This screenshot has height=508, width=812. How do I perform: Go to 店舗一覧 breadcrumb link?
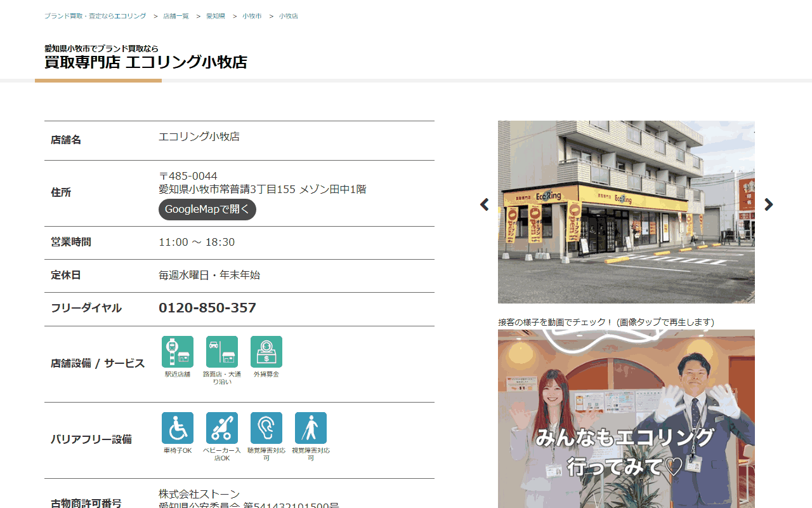[x=176, y=16]
